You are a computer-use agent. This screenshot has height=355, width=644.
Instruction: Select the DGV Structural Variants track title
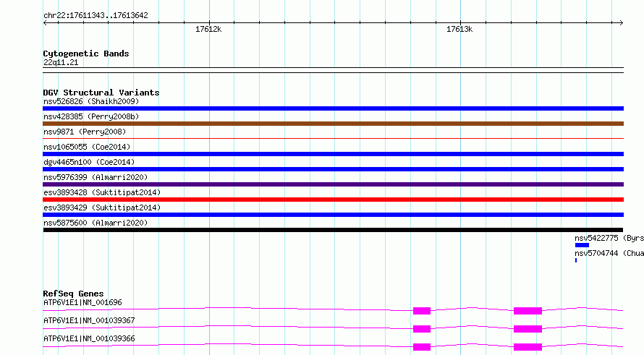tap(101, 93)
